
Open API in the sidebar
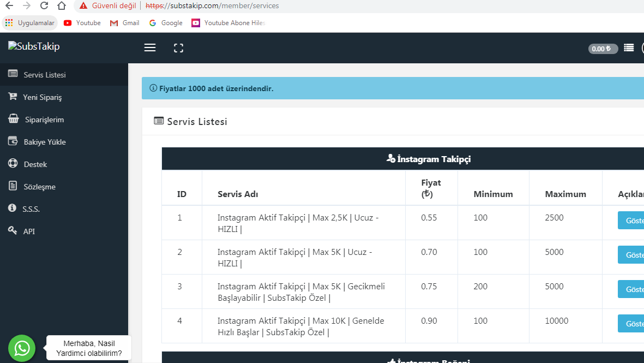point(64,231)
